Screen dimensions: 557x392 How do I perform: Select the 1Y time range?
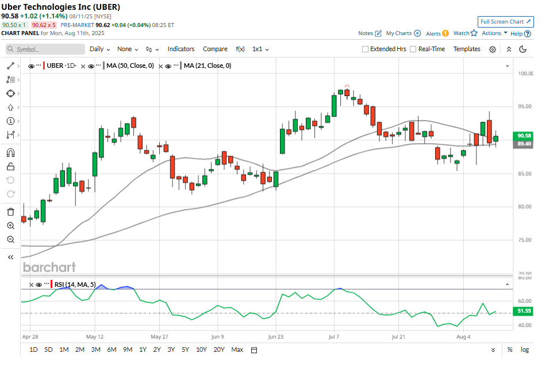[x=143, y=349]
